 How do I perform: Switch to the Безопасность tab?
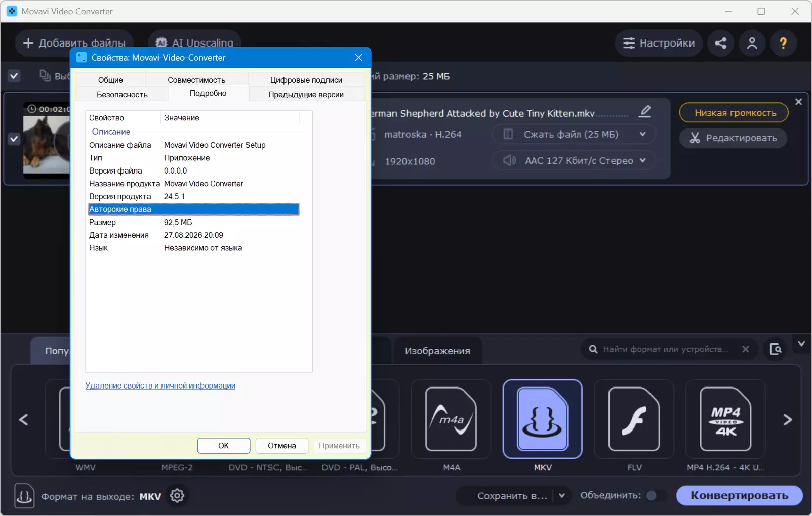point(122,94)
